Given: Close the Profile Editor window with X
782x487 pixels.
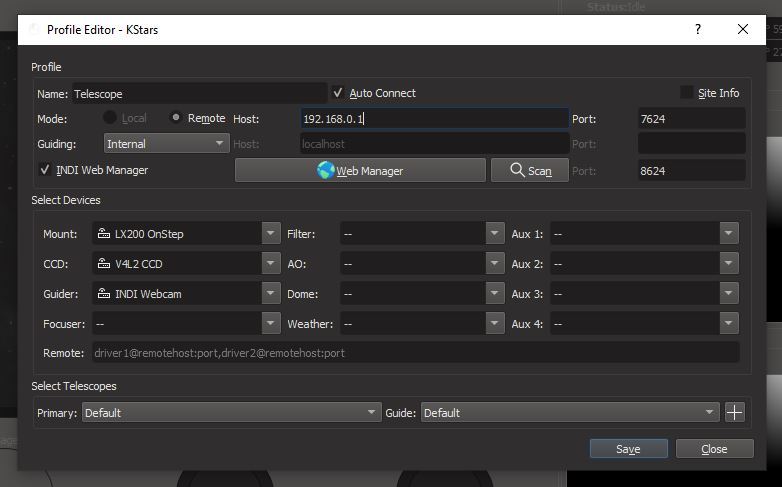Looking at the screenshot, I should [743, 29].
